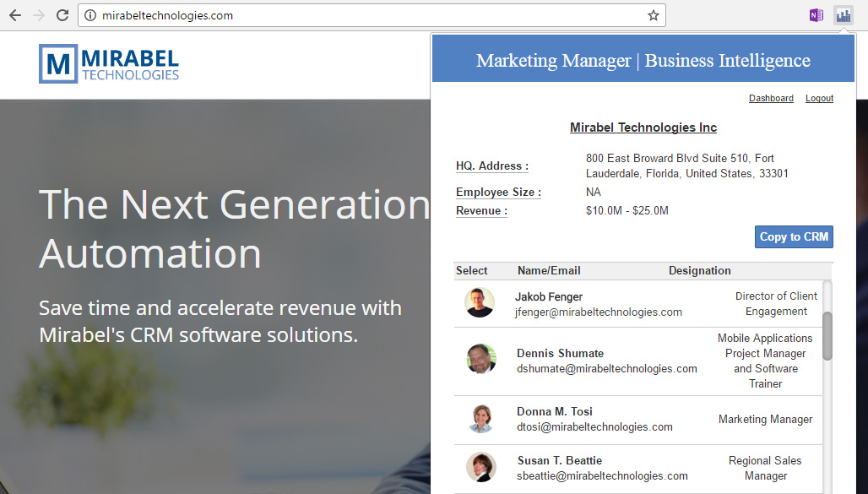868x494 pixels.
Task: Click the name Donna M. Tosi
Action: click(x=555, y=411)
